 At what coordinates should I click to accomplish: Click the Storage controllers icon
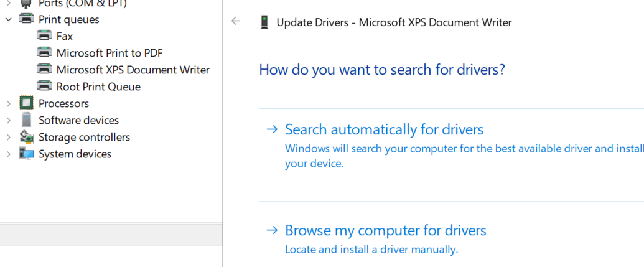point(26,137)
